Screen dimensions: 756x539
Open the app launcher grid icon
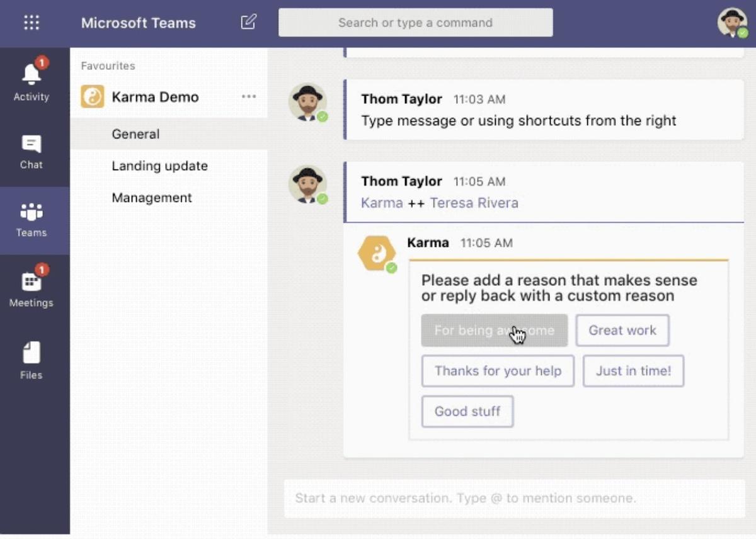click(31, 23)
